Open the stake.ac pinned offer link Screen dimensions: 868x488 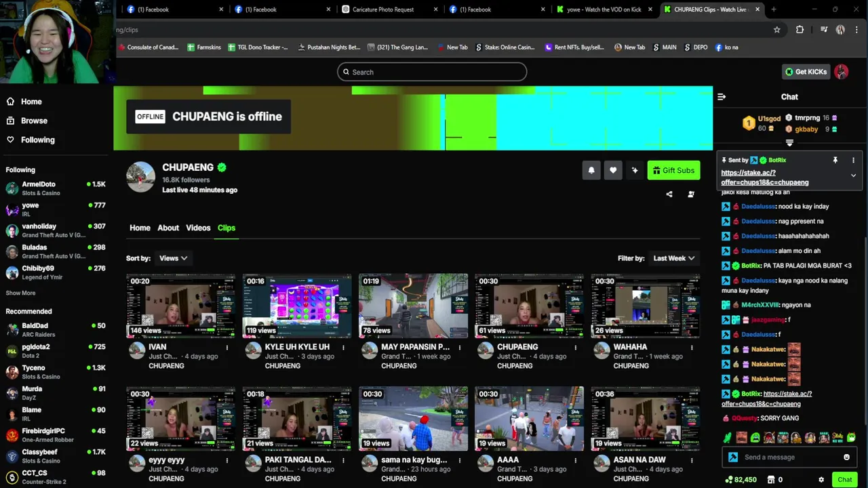coord(765,178)
